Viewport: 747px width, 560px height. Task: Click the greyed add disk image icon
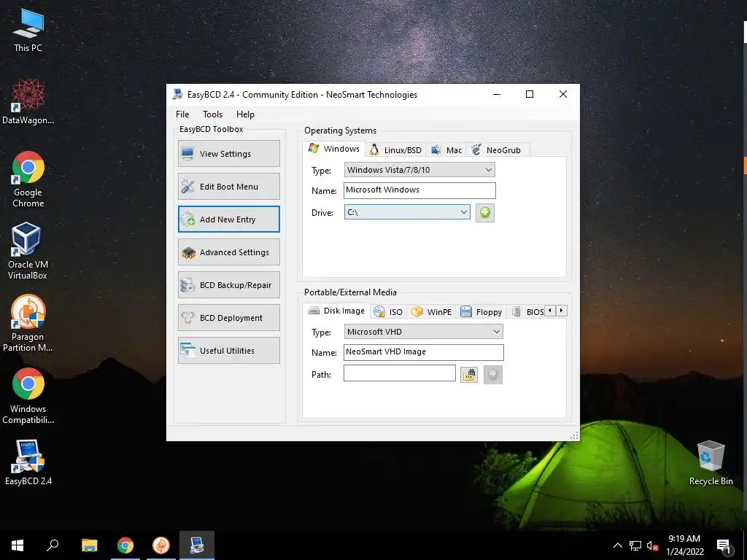click(x=492, y=375)
